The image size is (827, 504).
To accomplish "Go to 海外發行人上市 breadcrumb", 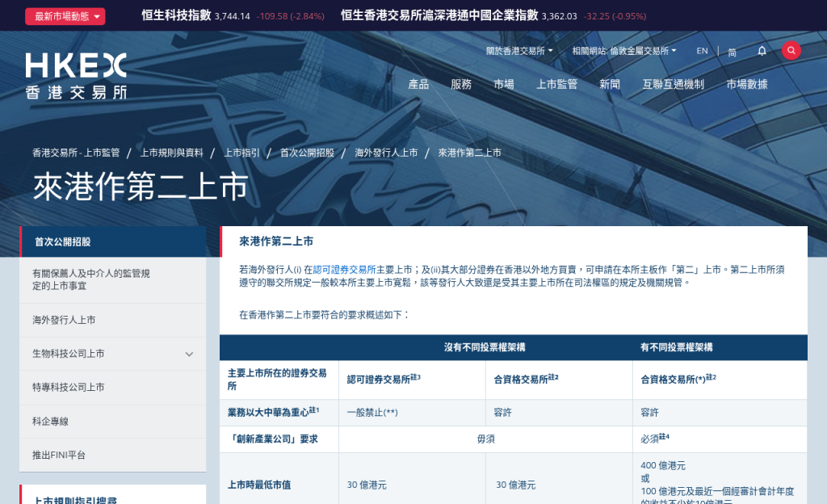I will [x=386, y=153].
